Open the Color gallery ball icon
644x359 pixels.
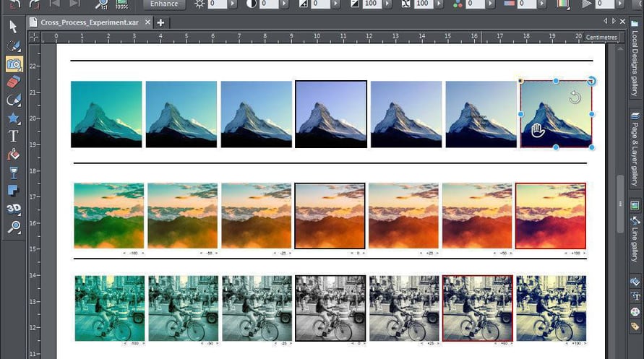[635, 311]
